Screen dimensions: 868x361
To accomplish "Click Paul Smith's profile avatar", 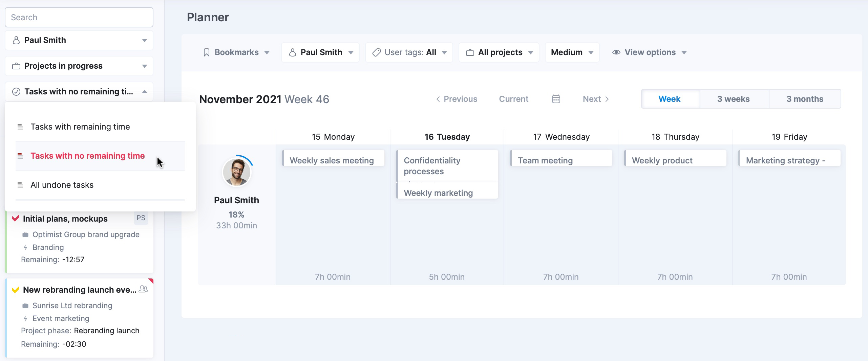I will tap(236, 172).
